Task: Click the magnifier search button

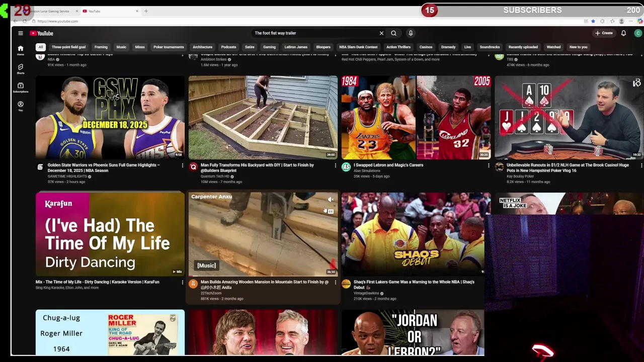Action: (x=393, y=33)
